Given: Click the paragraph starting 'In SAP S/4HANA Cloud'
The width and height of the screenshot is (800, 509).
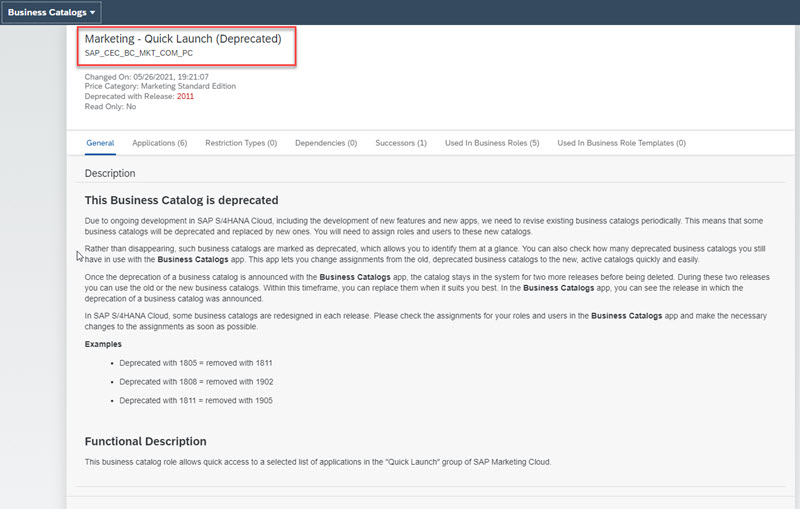Looking at the screenshot, I should [x=426, y=321].
